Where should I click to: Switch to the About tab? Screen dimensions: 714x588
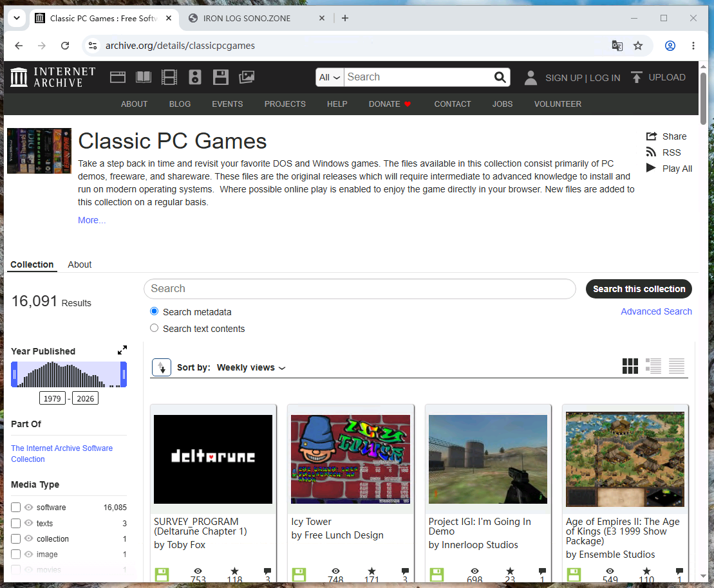point(80,264)
